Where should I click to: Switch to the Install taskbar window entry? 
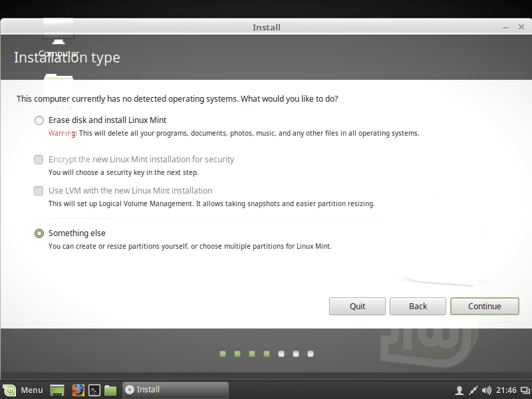(175, 390)
